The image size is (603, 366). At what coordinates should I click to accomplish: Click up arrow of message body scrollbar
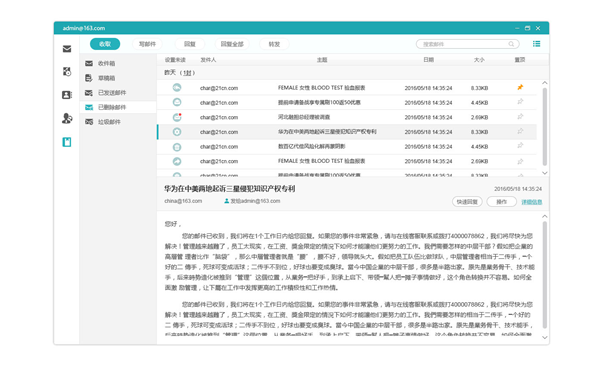click(x=545, y=216)
